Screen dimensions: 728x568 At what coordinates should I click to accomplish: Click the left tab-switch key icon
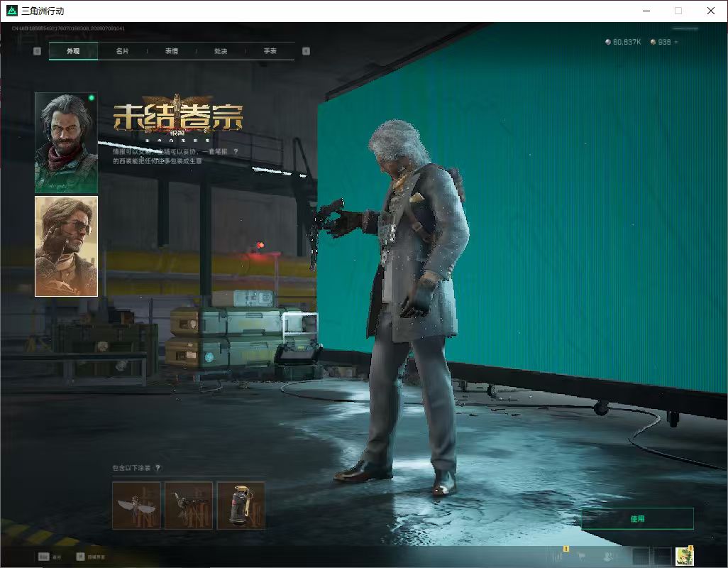click(37, 51)
